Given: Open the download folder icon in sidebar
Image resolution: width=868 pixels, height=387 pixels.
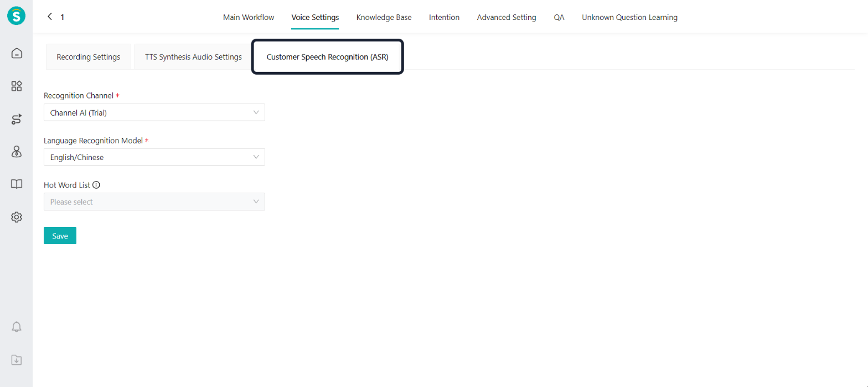Looking at the screenshot, I should 17,360.
